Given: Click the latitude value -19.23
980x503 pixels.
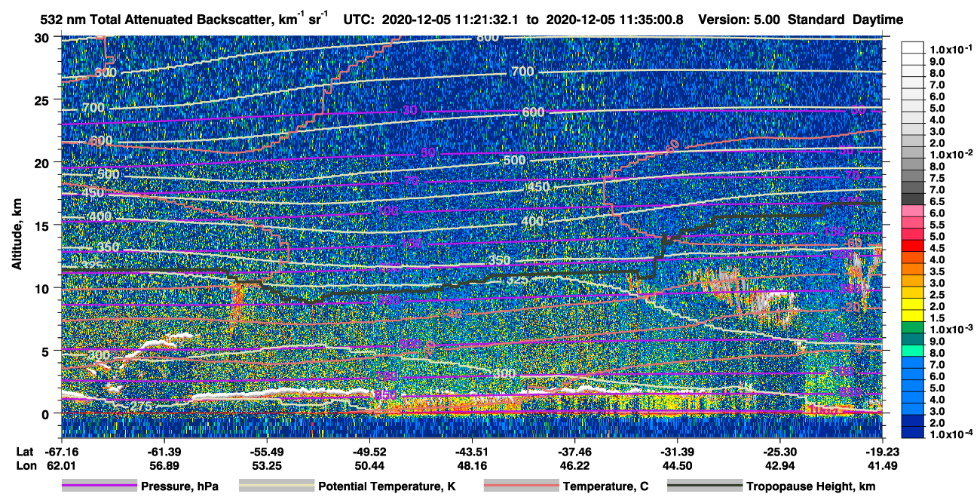Looking at the screenshot, I should pos(882,452).
